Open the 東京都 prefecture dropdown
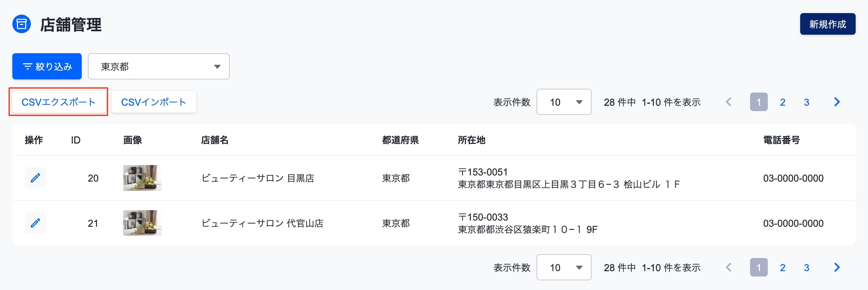Screen dimensions: 868x290 159,66
